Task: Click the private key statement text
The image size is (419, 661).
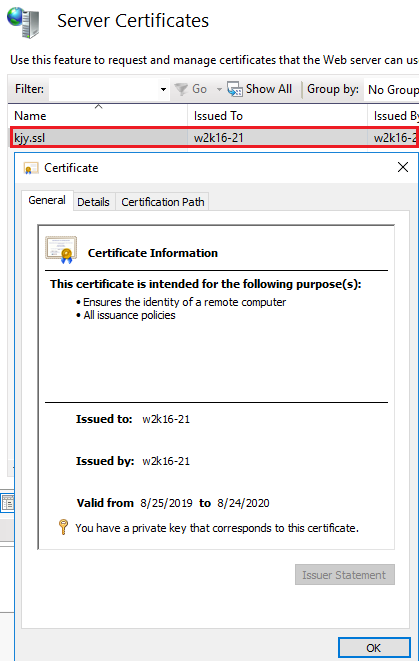Action: tap(217, 528)
